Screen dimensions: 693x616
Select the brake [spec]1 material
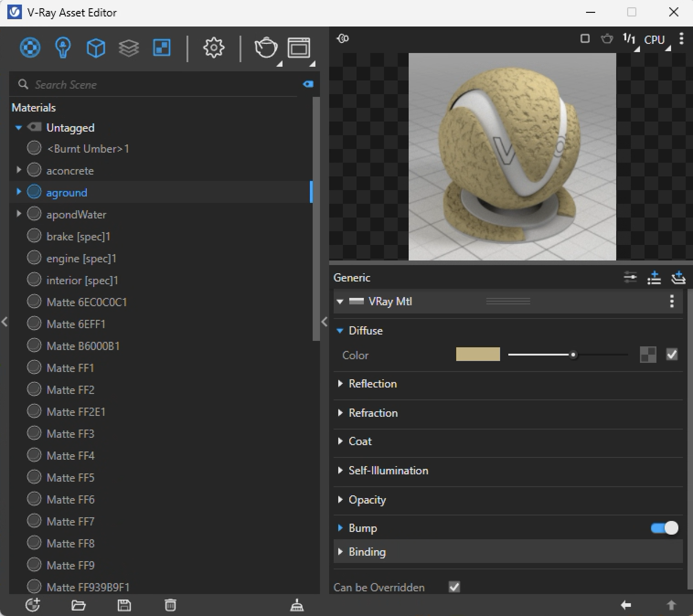click(x=78, y=237)
